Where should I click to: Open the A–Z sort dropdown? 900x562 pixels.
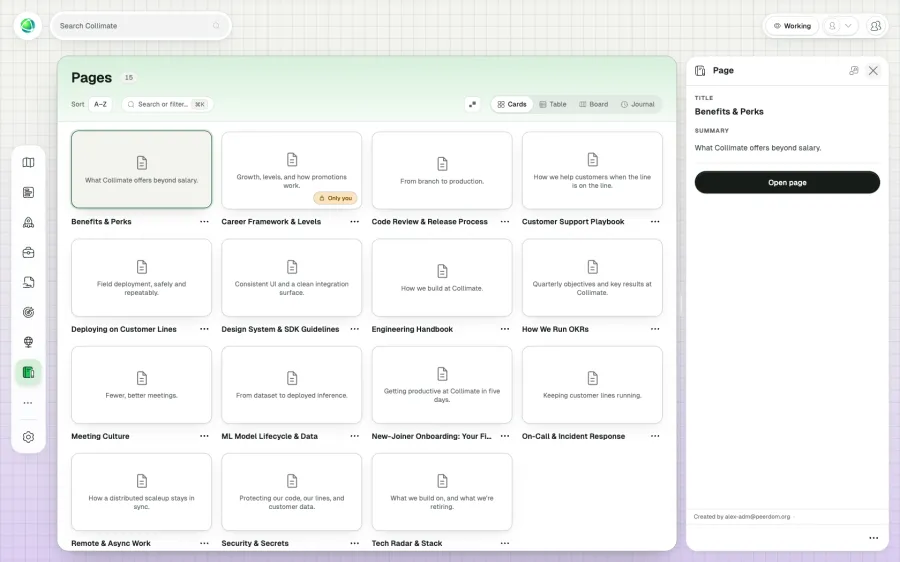click(x=100, y=104)
